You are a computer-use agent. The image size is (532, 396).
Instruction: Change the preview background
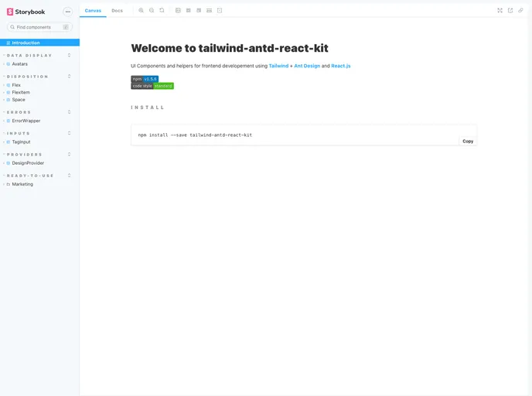178,11
